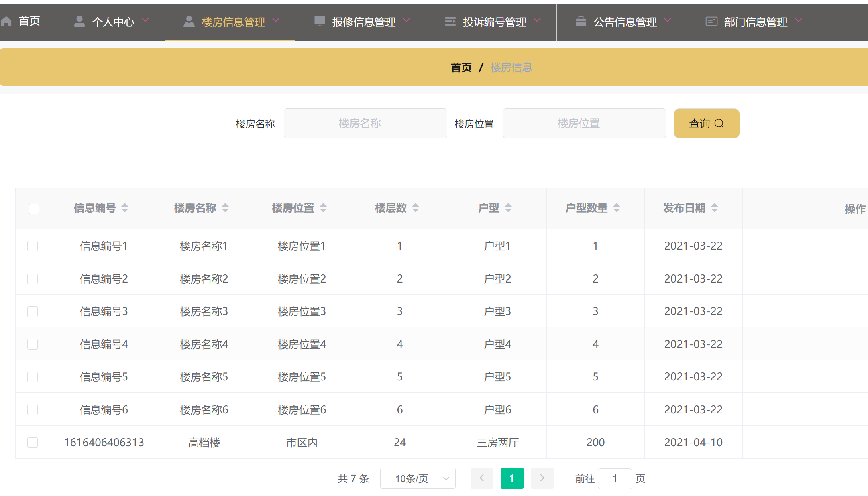This screenshot has width=868, height=496.
Task: Expand the 楼房信息管理 dropdown chevron
Action: pos(276,20)
